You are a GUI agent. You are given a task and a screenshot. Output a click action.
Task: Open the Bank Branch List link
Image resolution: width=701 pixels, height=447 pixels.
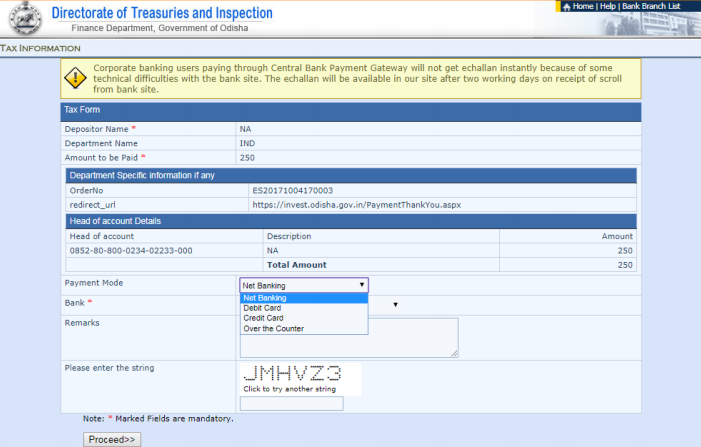coord(651,7)
